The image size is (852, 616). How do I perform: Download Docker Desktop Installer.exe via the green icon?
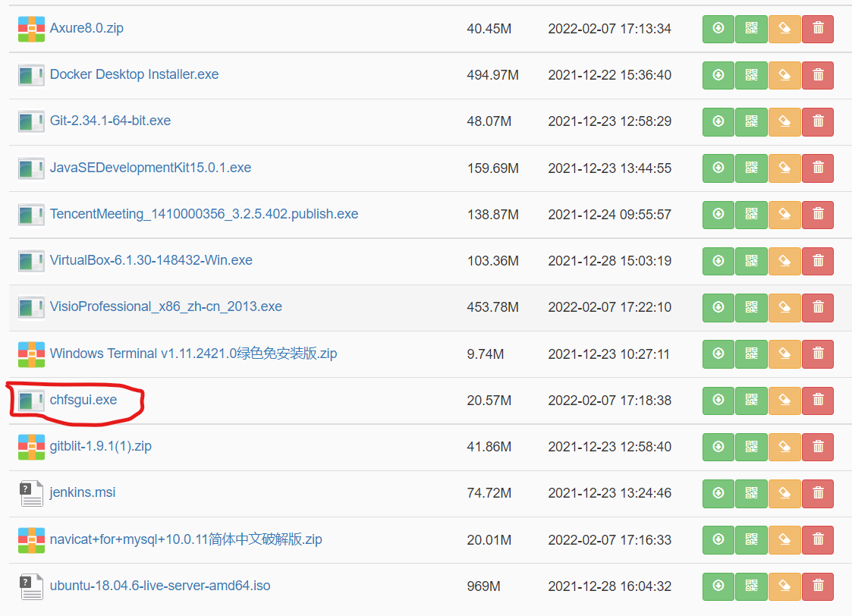click(718, 75)
